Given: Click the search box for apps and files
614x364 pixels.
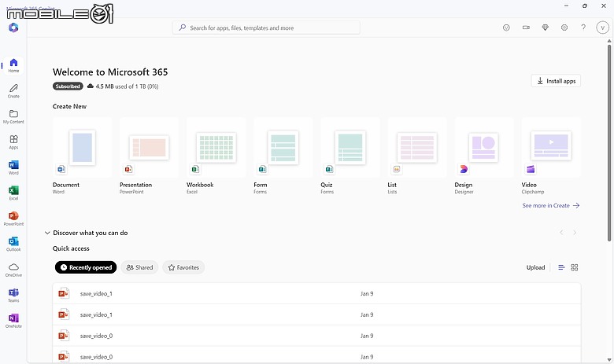Looking at the screenshot, I should click(266, 28).
